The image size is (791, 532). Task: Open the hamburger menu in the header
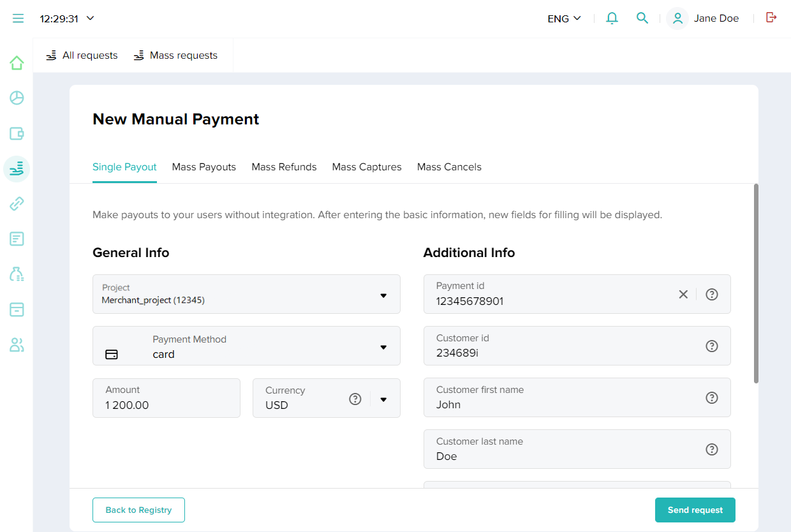pos(18,18)
